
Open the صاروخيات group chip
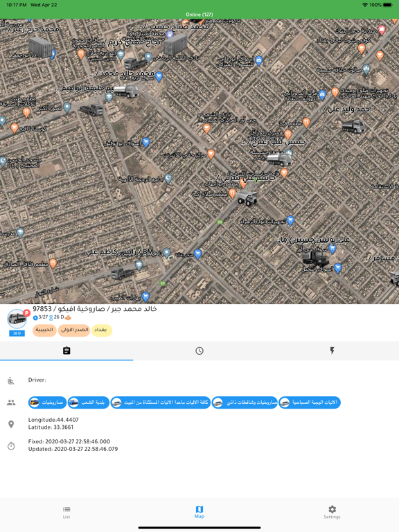[47, 402]
